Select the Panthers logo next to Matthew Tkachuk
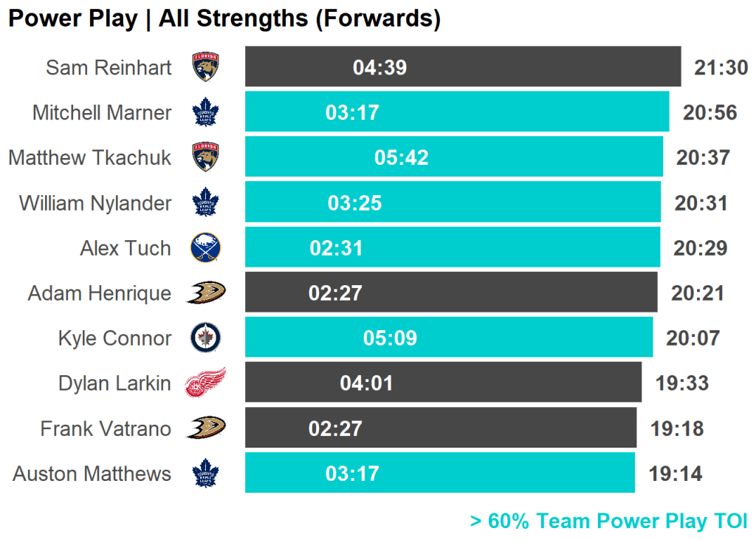756x540 pixels. [x=206, y=157]
